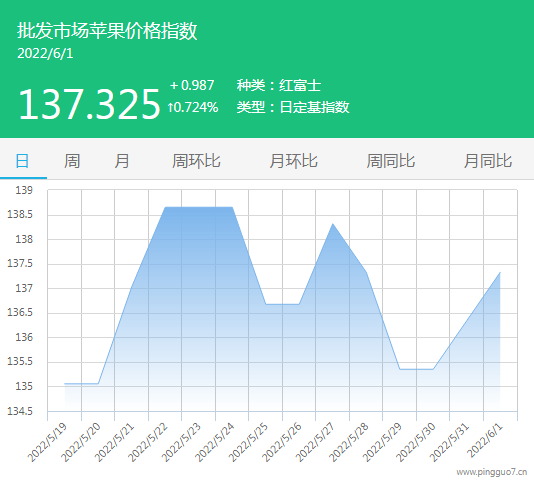Click the 2022/5/19 x-axis date label
This screenshot has width=534, height=484.
click(47, 442)
